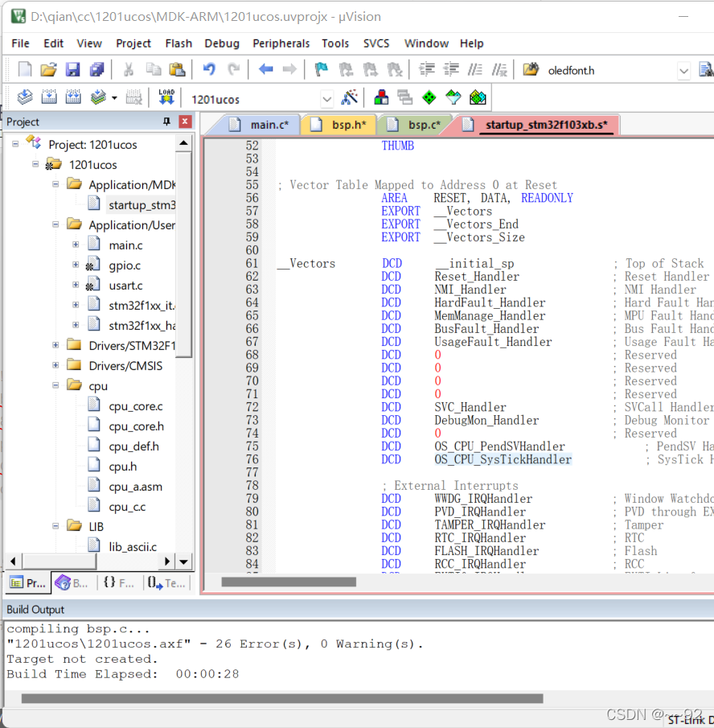
Task: Select usart.c in the project tree
Action: (x=125, y=286)
